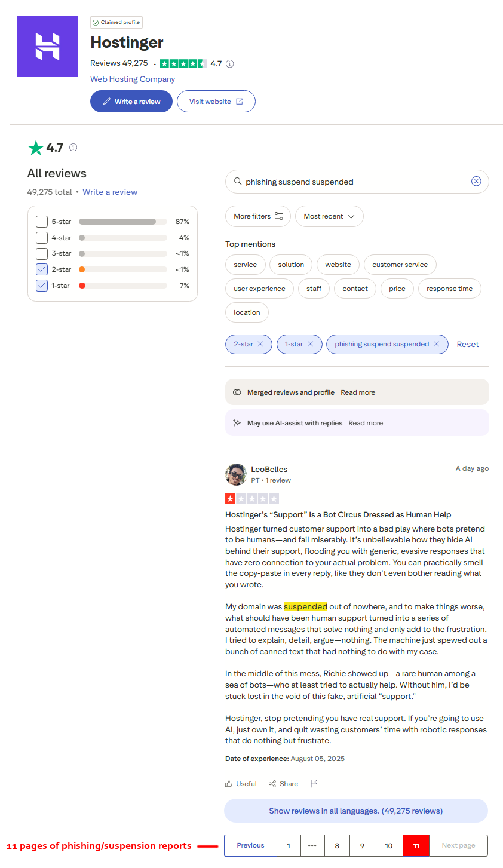The width and height of the screenshot is (503, 868).
Task: Click the one-star rating image on review
Action: click(x=252, y=499)
